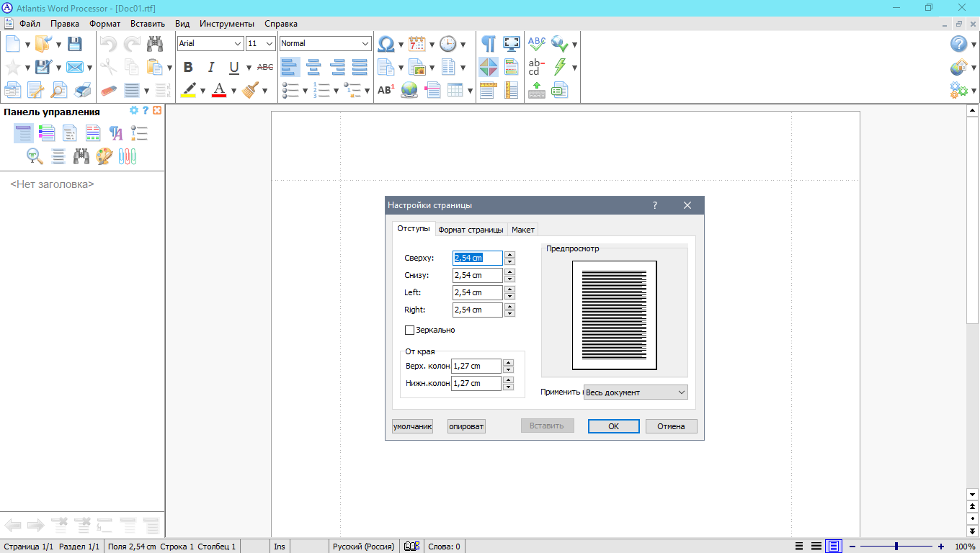
Task: Click the умолчаник button
Action: click(x=412, y=426)
